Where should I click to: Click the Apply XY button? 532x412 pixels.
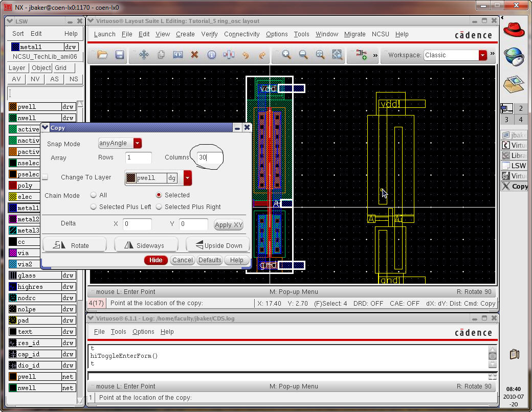(x=228, y=225)
